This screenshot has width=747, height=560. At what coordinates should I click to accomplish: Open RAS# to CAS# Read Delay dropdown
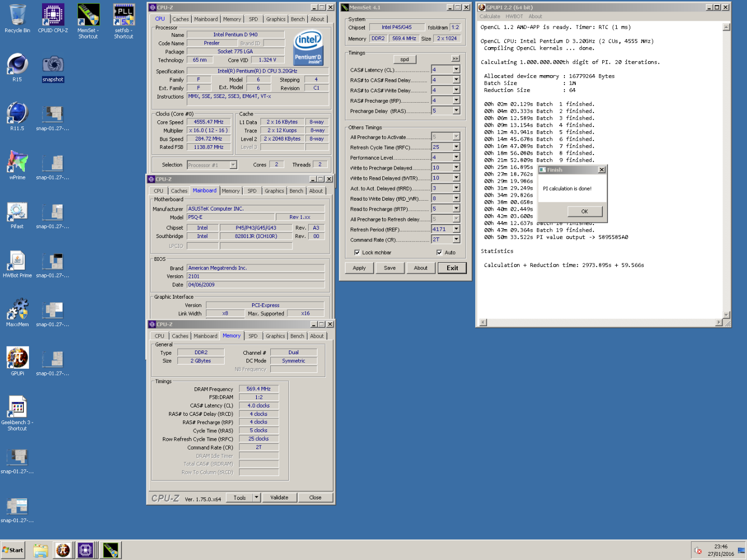[x=457, y=80]
